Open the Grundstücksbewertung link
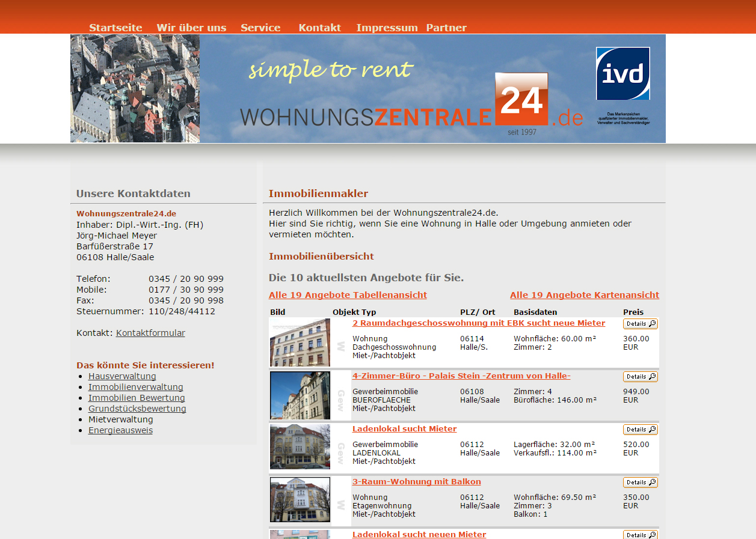 click(x=137, y=409)
